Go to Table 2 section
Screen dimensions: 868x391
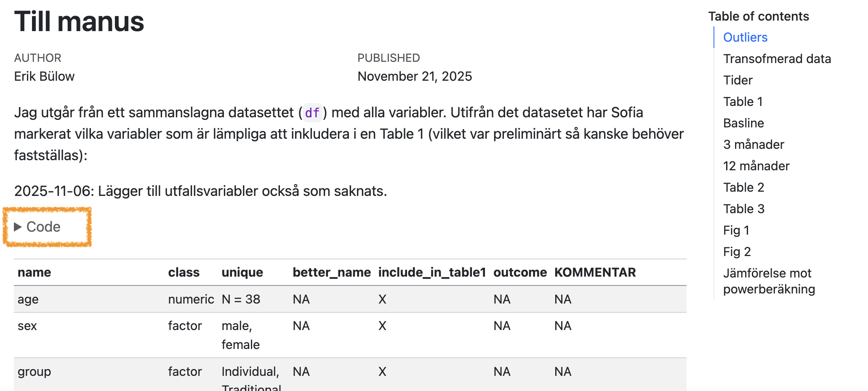[743, 188]
